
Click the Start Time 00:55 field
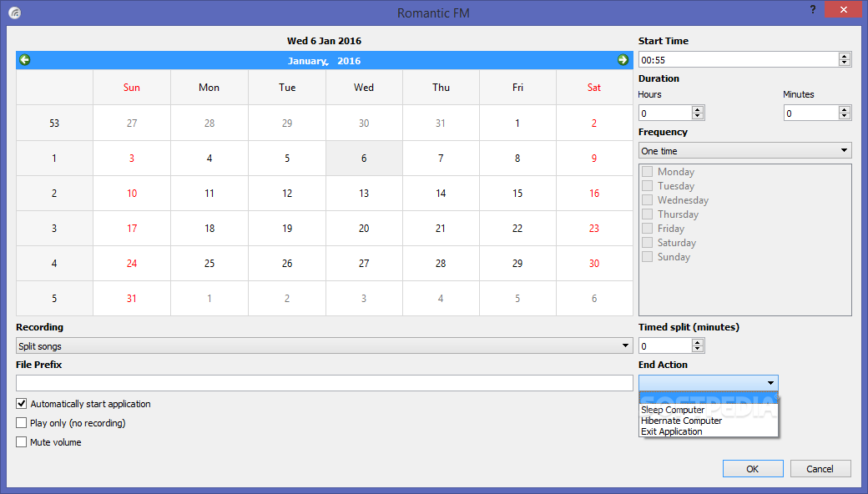(739, 60)
